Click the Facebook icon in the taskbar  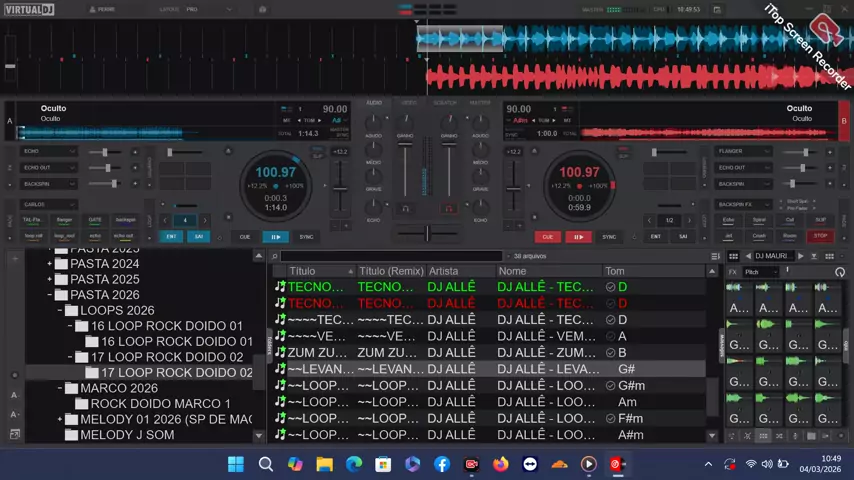pyautogui.click(x=442, y=464)
